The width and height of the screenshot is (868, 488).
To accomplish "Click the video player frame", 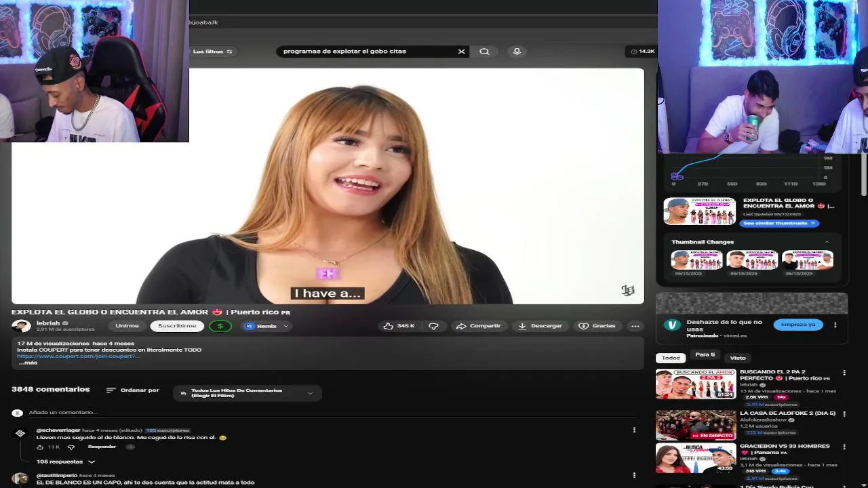I will pos(328,186).
